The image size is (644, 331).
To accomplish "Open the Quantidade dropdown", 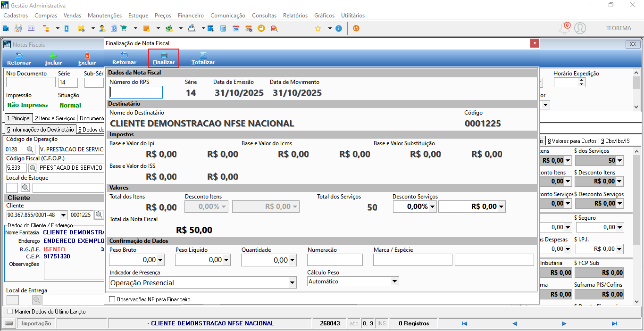I will click(293, 260).
